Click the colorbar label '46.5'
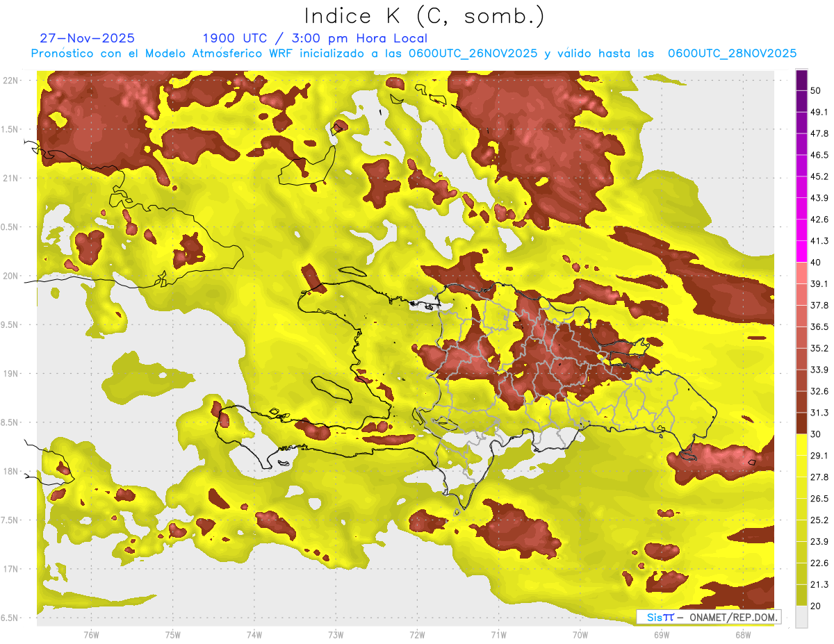The height and width of the screenshot is (644, 834). coord(819,156)
